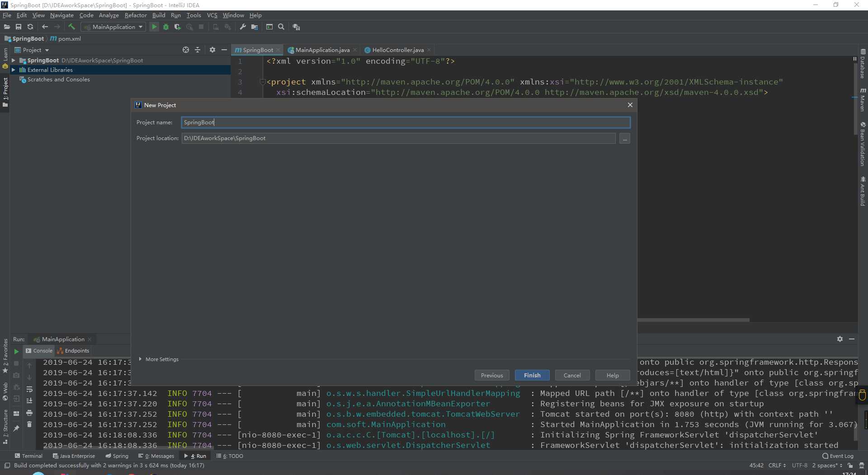The height and width of the screenshot is (475, 868).
Task: Restore layout icon in Run panel
Action: point(16,413)
